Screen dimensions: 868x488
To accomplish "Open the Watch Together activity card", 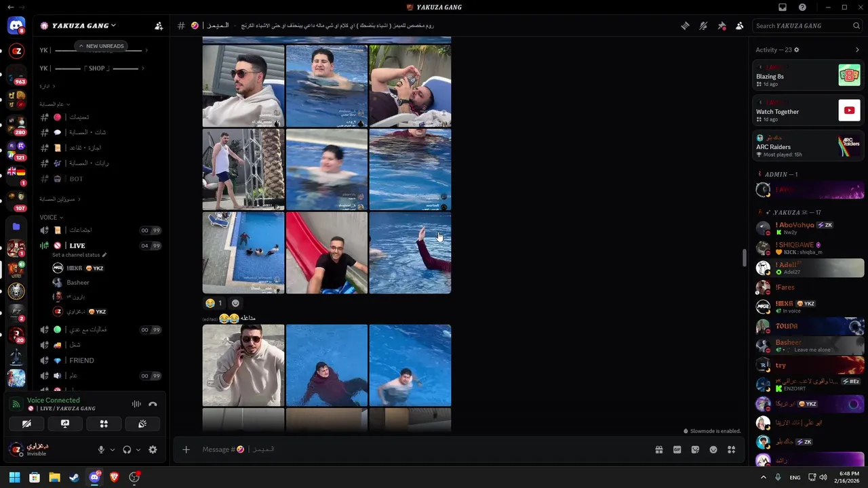I will point(808,111).
